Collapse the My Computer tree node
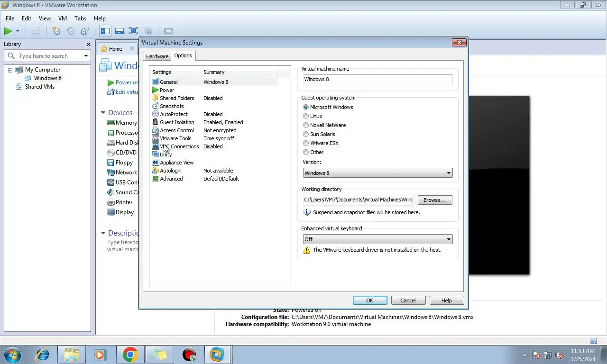This screenshot has width=607, height=364. (x=10, y=70)
